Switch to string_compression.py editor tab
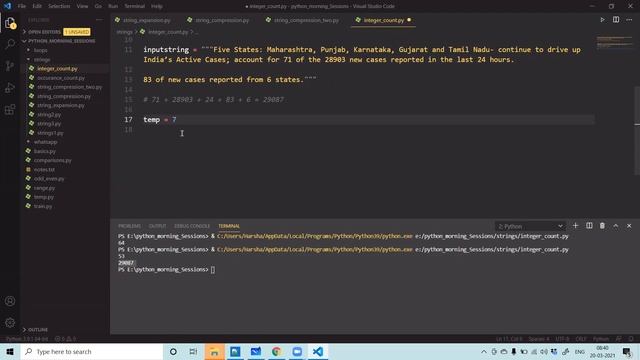This screenshot has width=640, height=360. point(221,20)
